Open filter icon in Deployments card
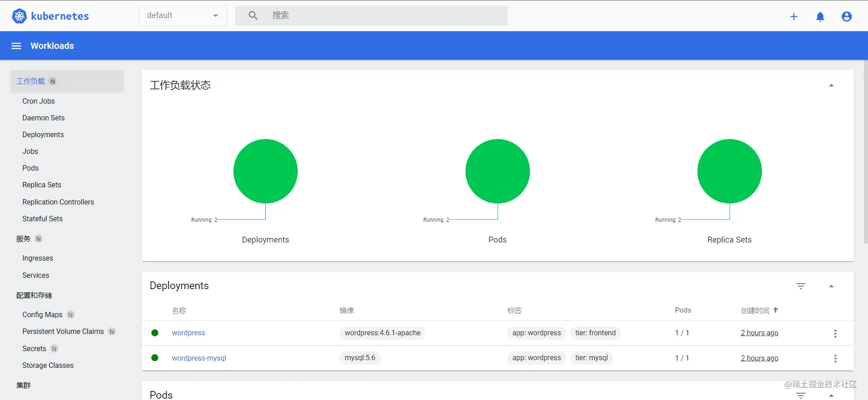 [801, 286]
